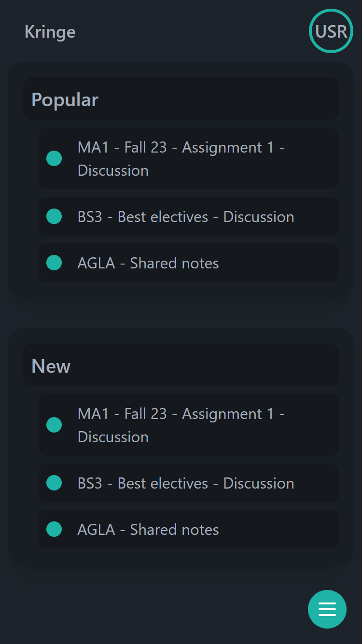Open the hamburger menu button
Image resolution: width=362 pixels, height=644 pixels.
point(327,609)
